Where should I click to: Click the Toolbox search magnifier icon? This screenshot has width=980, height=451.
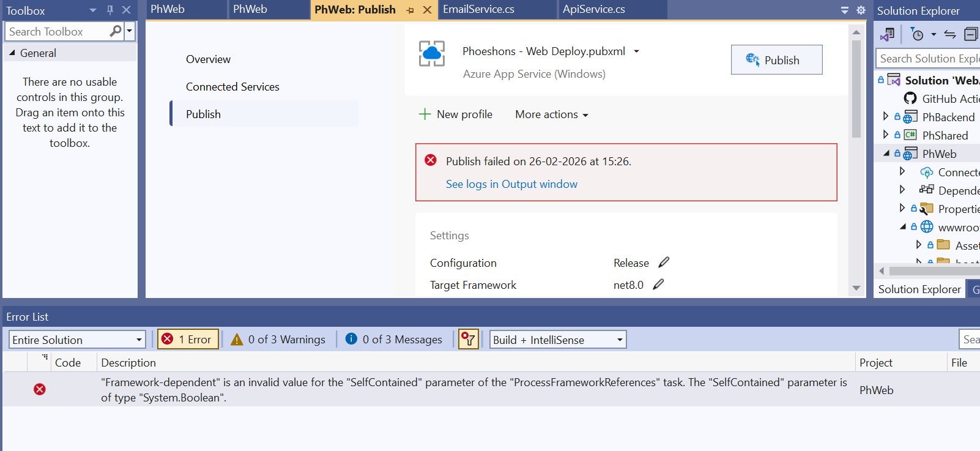tap(115, 31)
